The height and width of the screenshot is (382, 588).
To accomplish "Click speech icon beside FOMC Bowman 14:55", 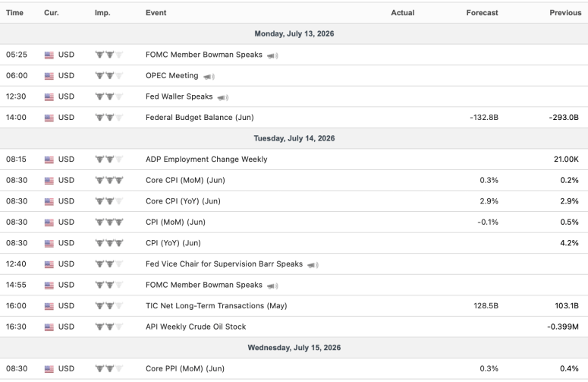I will [x=272, y=286].
